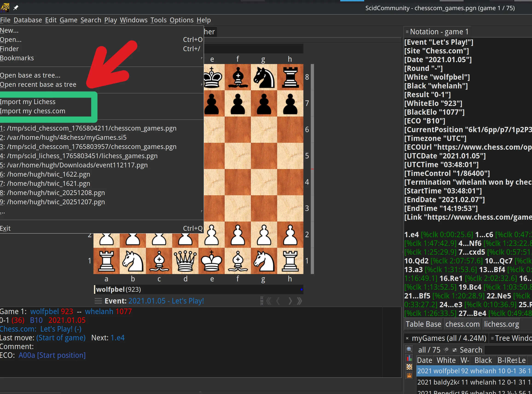Click the chess.com button
532x394 pixels.
pos(462,324)
